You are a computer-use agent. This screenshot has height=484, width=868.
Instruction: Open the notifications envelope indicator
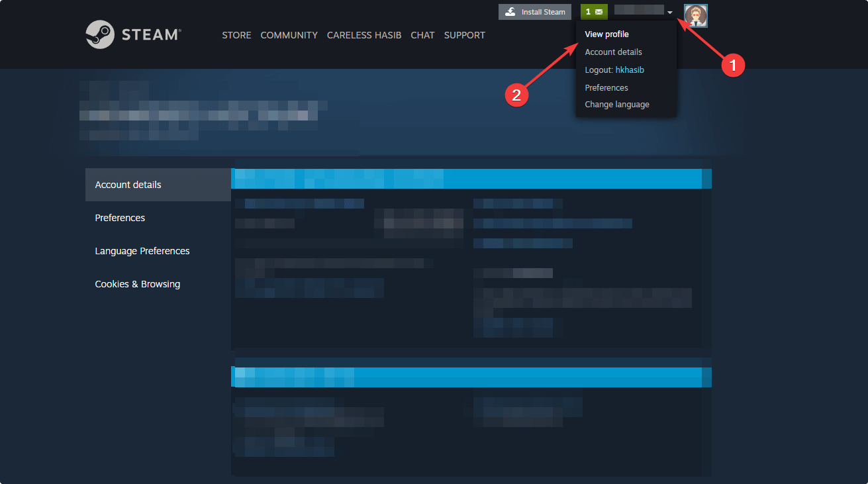click(594, 12)
